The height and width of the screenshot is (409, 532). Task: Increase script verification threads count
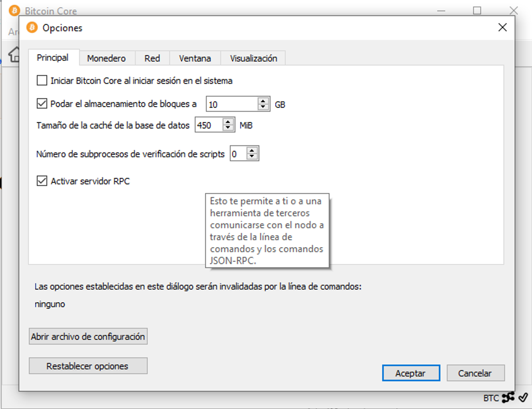coord(252,151)
